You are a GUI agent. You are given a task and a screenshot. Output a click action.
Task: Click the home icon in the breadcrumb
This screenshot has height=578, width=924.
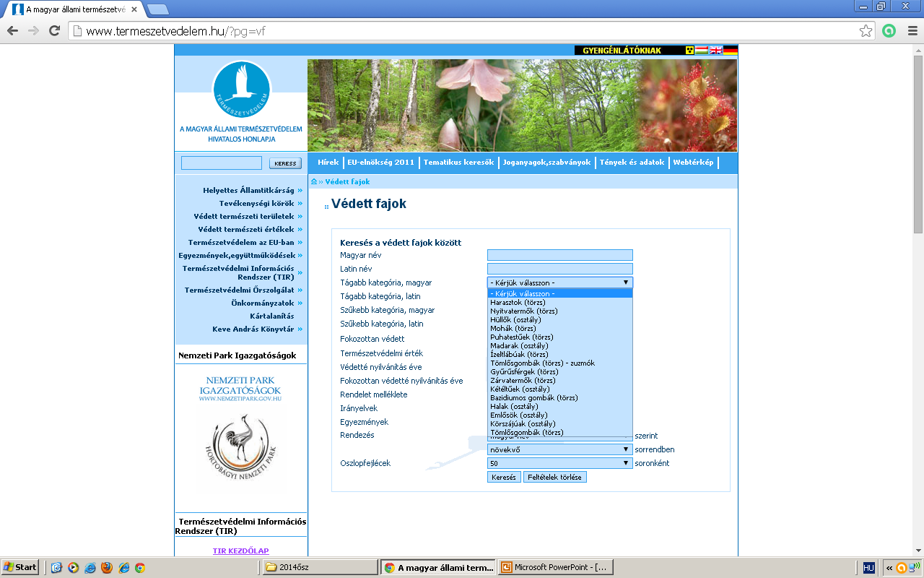coord(314,181)
